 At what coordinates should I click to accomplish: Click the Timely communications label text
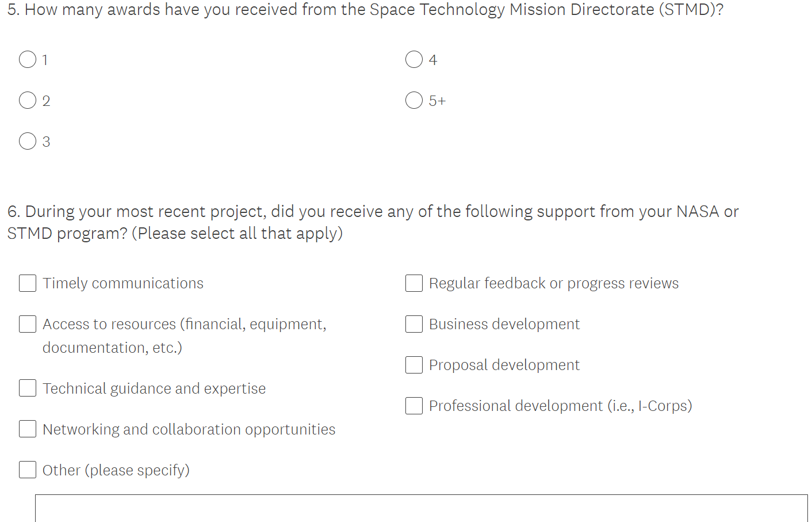(x=123, y=283)
